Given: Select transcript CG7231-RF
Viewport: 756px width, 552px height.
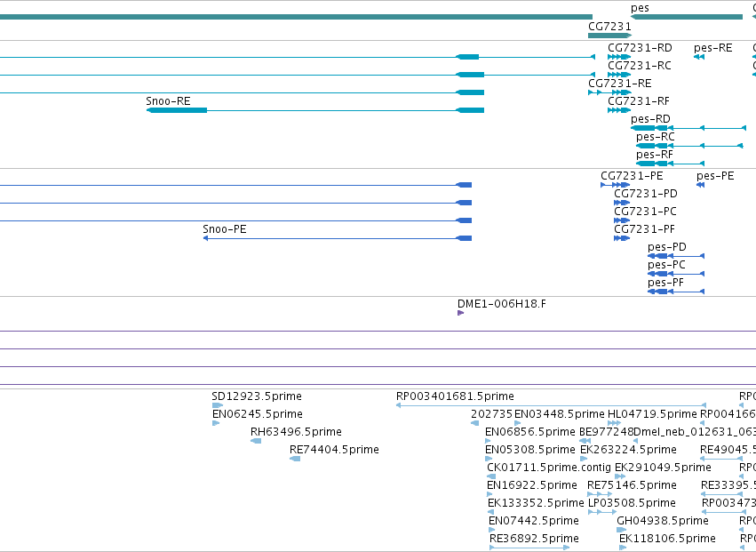Looking at the screenshot, I should pyautogui.click(x=639, y=101).
